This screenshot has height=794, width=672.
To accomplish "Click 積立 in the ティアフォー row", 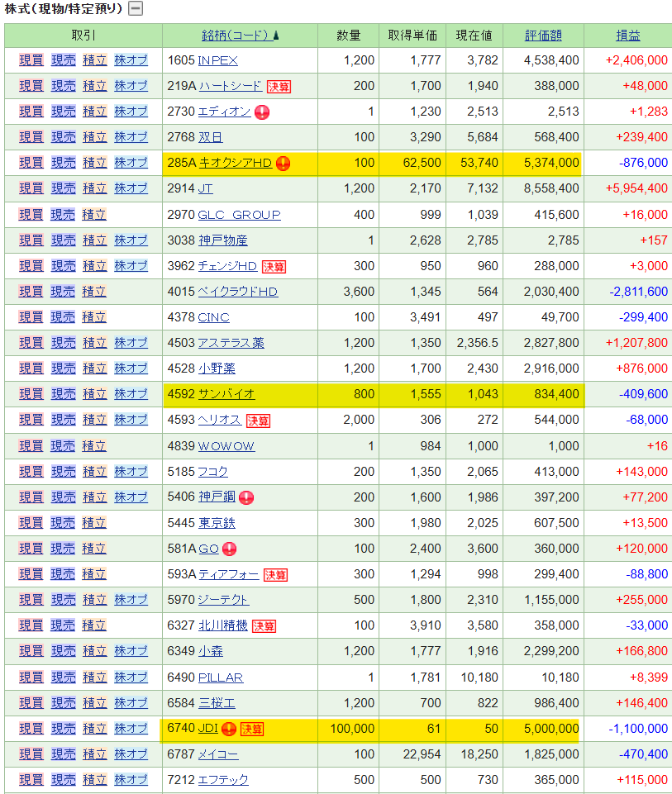I will pos(94,574).
